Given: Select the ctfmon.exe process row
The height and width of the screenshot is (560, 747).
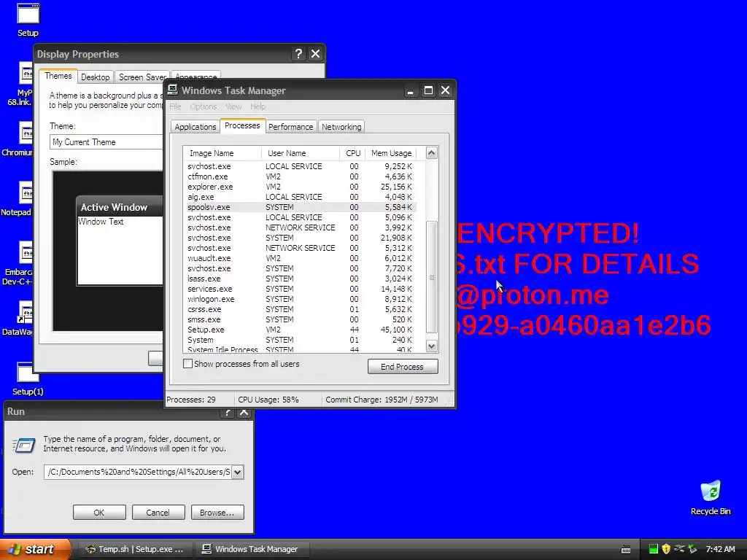Looking at the screenshot, I should (300, 176).
